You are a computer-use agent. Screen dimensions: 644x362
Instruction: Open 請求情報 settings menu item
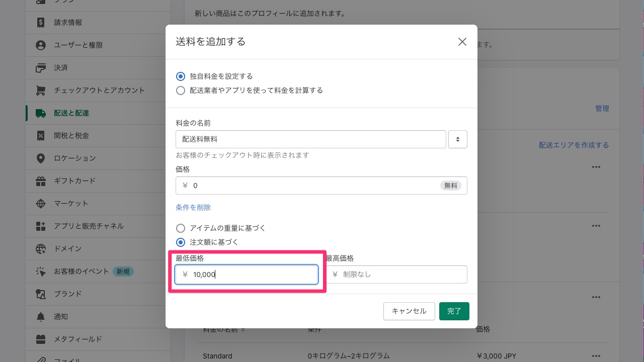coord(98,23)
